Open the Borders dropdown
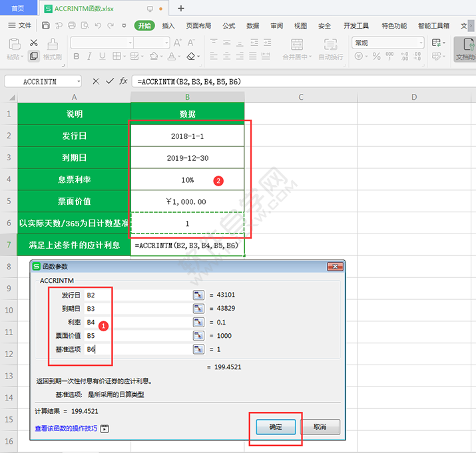This screenshot has width=476, height=453. click(124, 57)
